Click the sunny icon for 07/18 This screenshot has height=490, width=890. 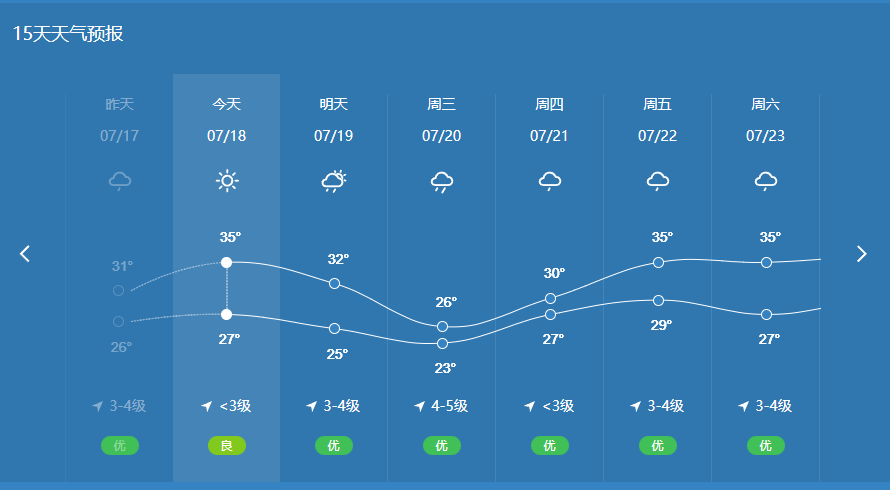227,181
